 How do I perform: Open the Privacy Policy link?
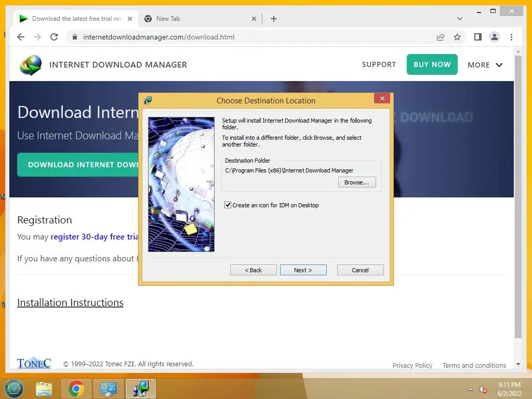click(412, 365)
